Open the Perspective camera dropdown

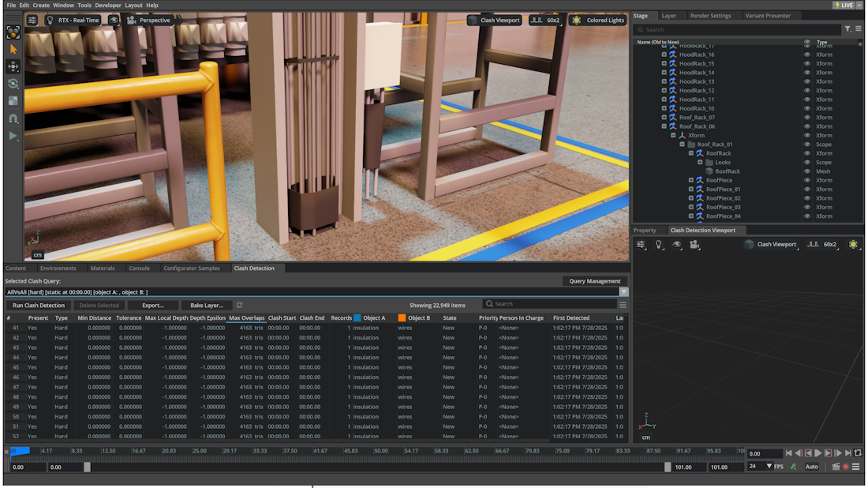[x=148, y=20]
